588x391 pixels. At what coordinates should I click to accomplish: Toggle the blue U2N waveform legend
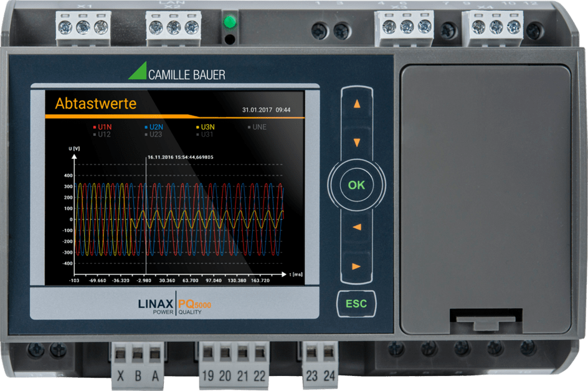point(154,127)
